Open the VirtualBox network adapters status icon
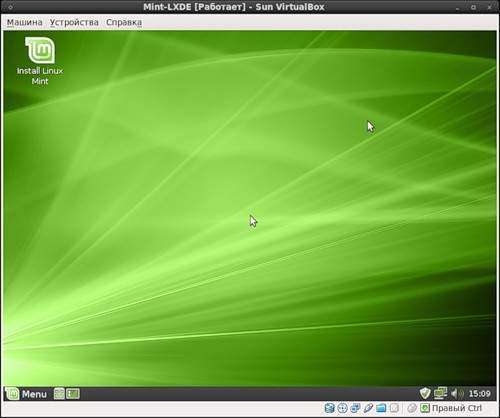This screenshot has height=418, width=500. [x=355, y=408]
